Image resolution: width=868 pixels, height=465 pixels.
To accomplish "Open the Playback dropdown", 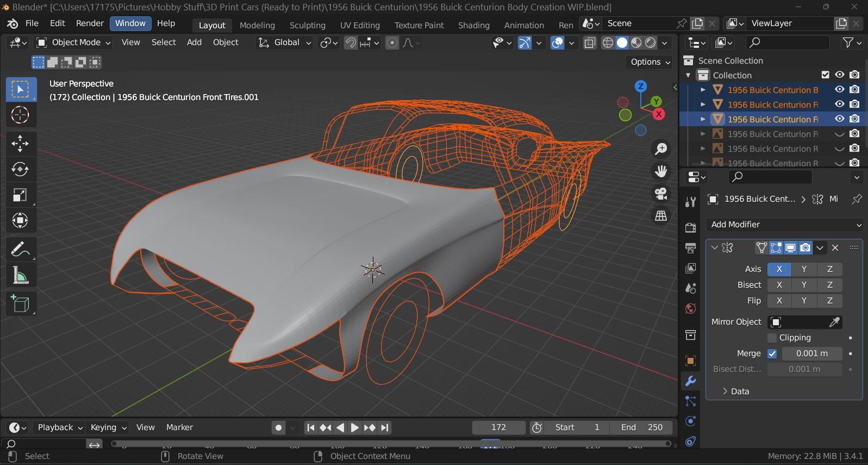I will pos(59,427).
